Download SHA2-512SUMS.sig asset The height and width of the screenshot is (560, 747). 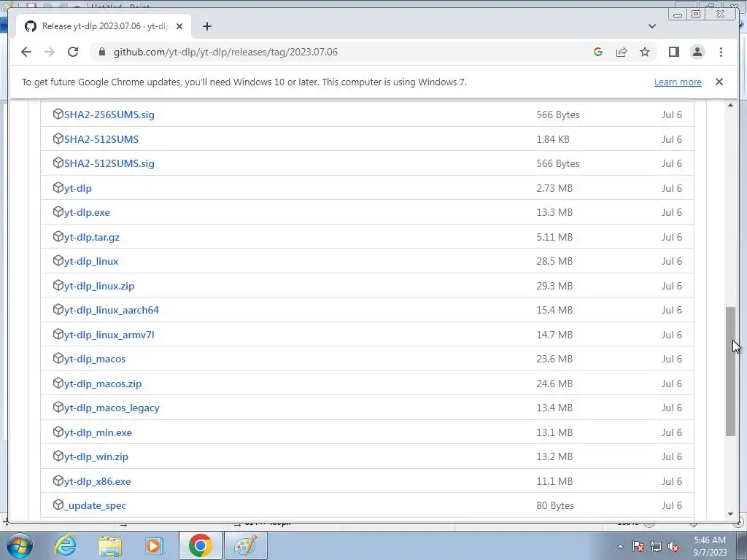pos(109,163)
